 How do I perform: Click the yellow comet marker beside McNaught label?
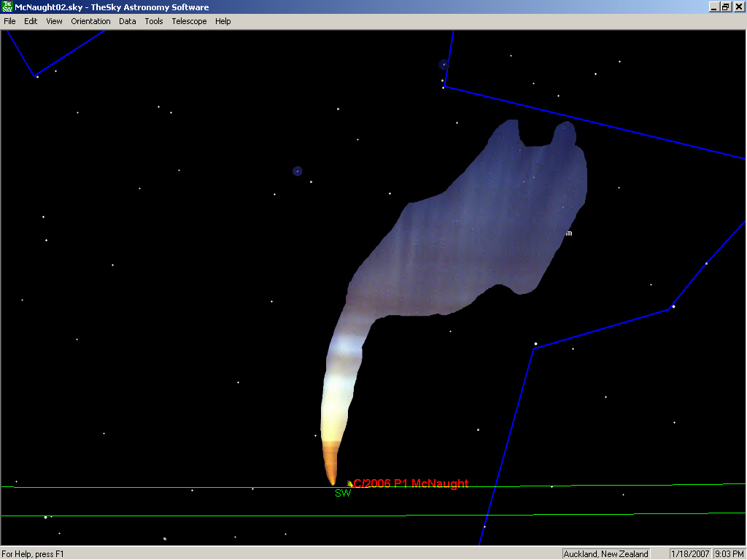click(x=350, y=483)
